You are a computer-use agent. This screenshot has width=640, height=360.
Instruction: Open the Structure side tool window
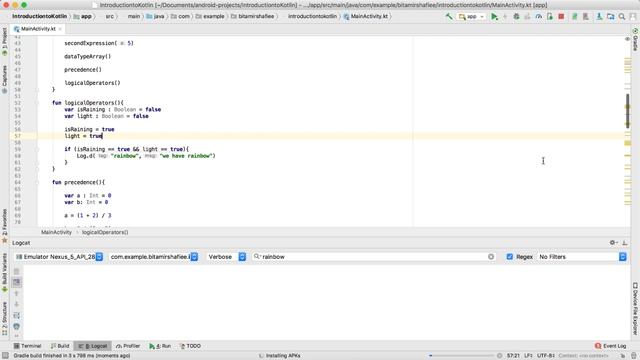click(4, 318)
